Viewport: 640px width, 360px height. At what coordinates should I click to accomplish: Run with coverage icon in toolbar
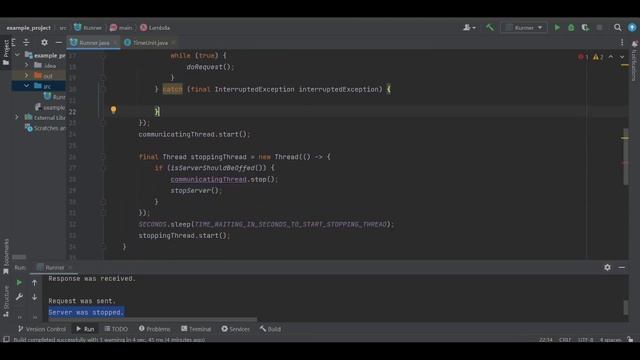click(x=585, y=27)
